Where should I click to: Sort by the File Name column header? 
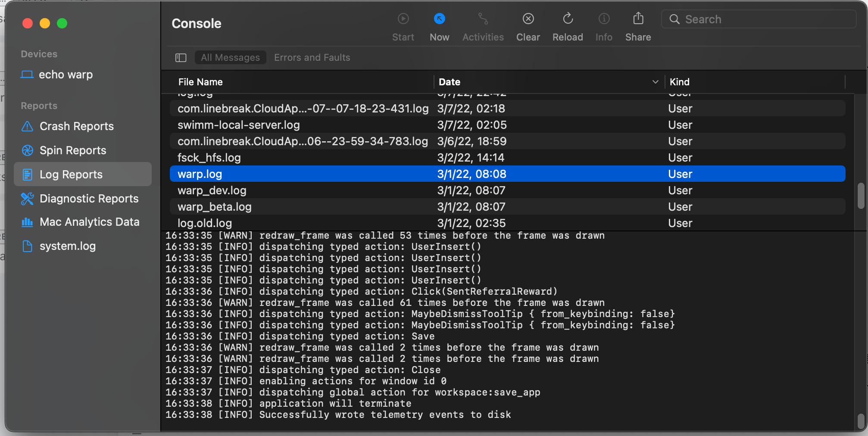tap(200, 82)
